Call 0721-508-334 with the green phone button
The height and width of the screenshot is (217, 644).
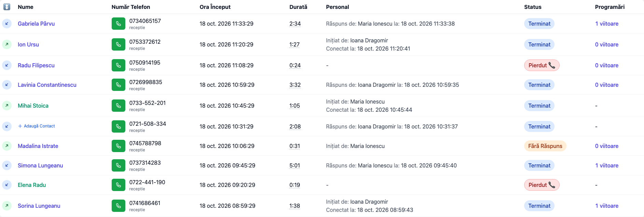(118, 126)
